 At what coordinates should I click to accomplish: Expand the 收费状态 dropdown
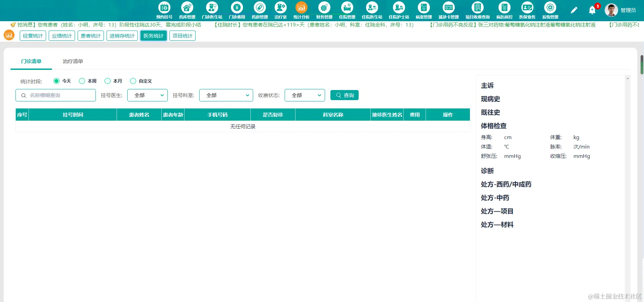305,95
